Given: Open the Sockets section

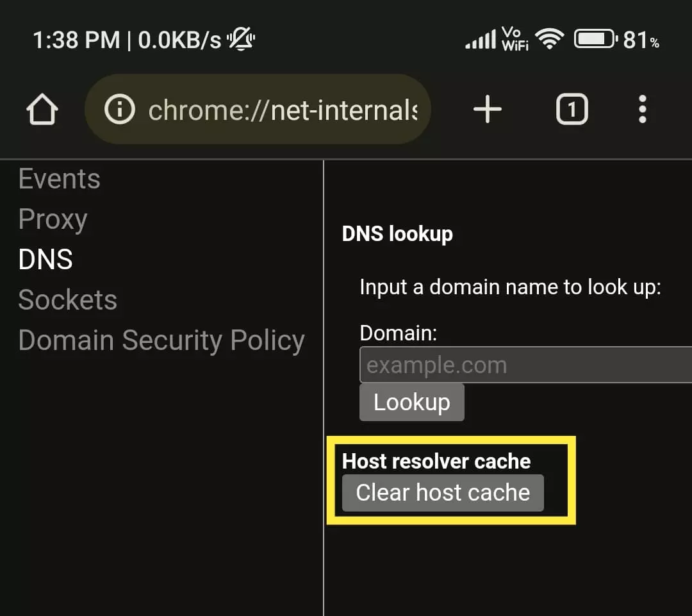Looking at the screenshot, I should pos(68,299).
